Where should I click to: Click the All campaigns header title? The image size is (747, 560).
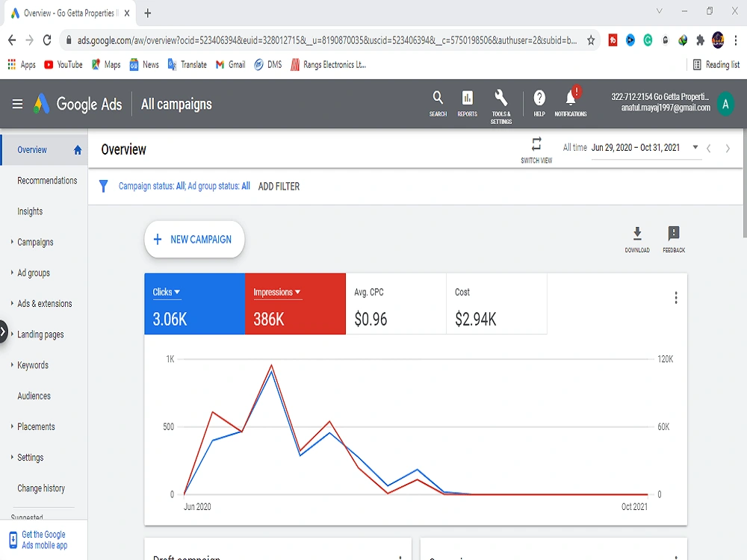pos(176,104)
